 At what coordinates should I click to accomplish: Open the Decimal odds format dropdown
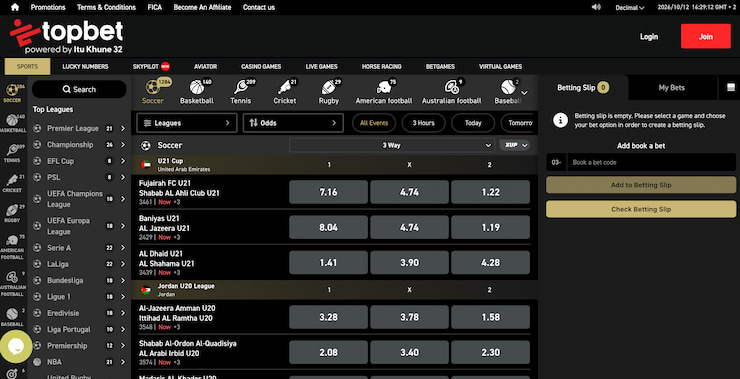pos(630,8)
